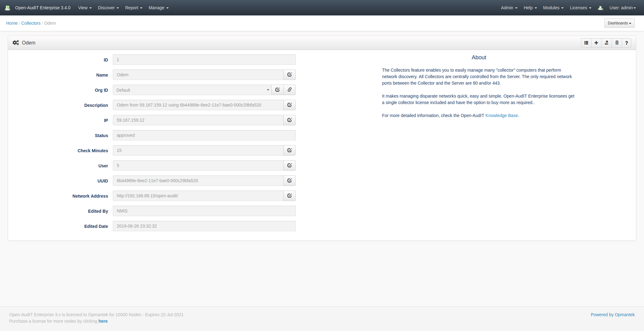Click the edit icon for Check Minutes
Screen dimensions: 644x331
point(290,150)
